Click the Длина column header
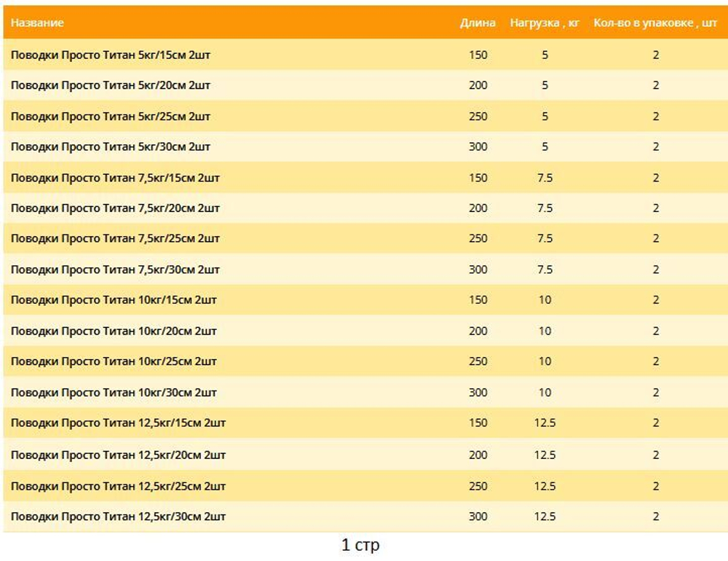The width and height of the screenshot is (728, 561). (478, 23)
